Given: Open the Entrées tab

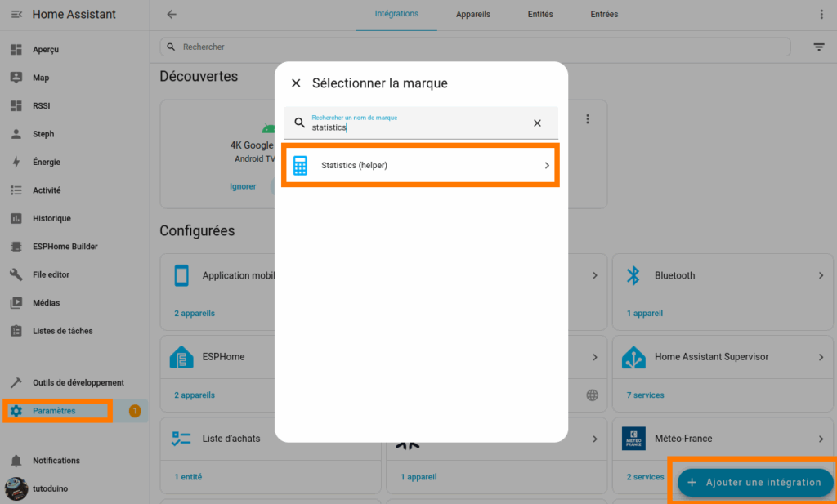Looking at the screenshot, I should [x=604, y=14].
